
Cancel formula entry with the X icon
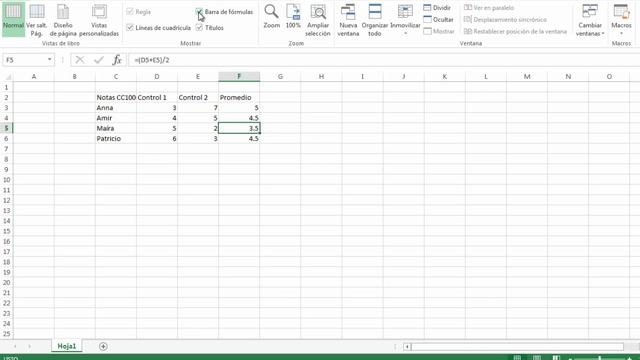pos(80,60)
